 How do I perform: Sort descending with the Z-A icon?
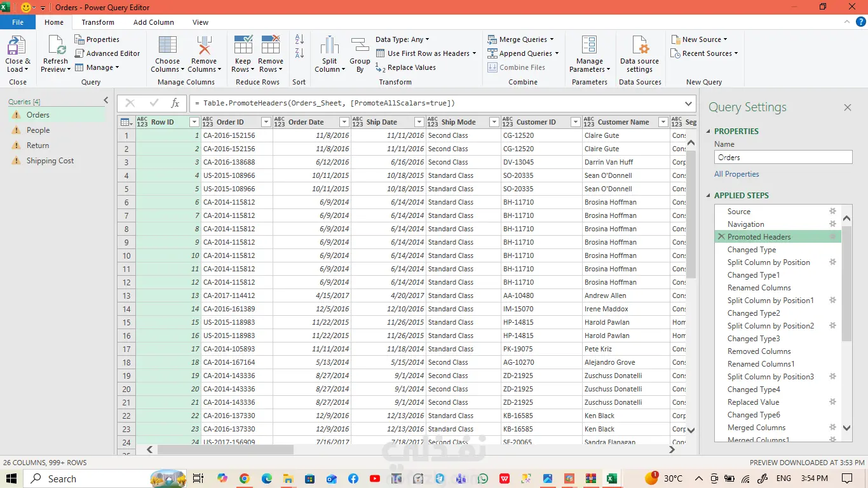coord(299,53)
